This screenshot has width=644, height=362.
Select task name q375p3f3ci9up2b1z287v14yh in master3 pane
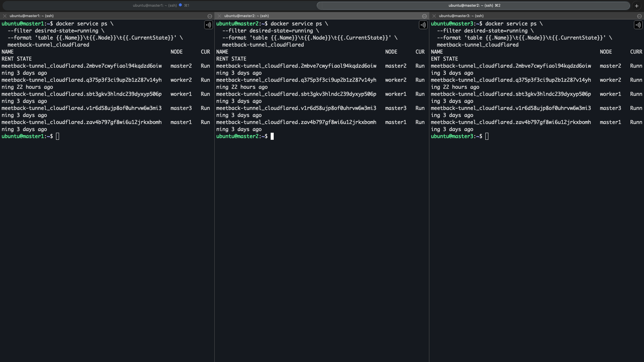511,80
